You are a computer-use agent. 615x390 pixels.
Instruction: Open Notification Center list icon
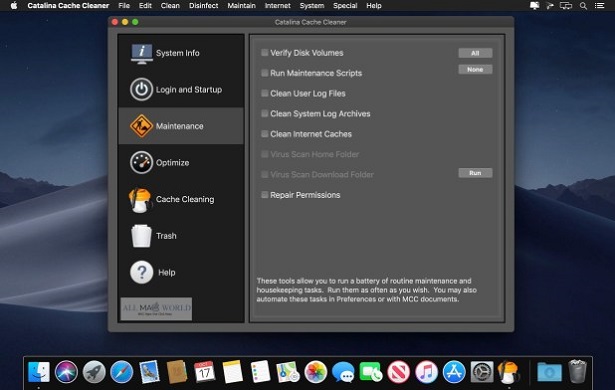pos(599,6)
